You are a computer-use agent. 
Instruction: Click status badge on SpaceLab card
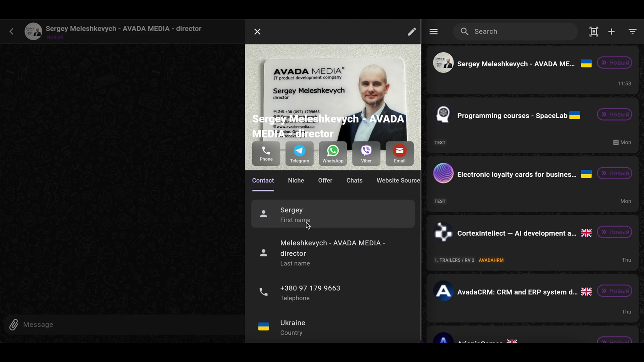pyautogui.click(x=614, y=115)
